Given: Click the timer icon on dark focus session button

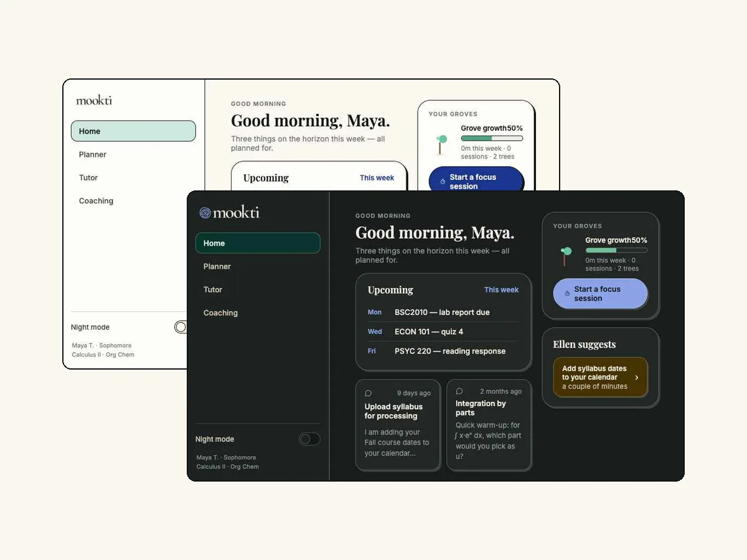Looking at the screenshot, I should click(x=567, y=294).
